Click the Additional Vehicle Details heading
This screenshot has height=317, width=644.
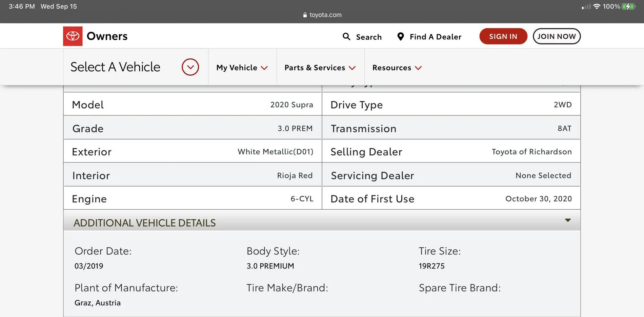click(144, 223)
